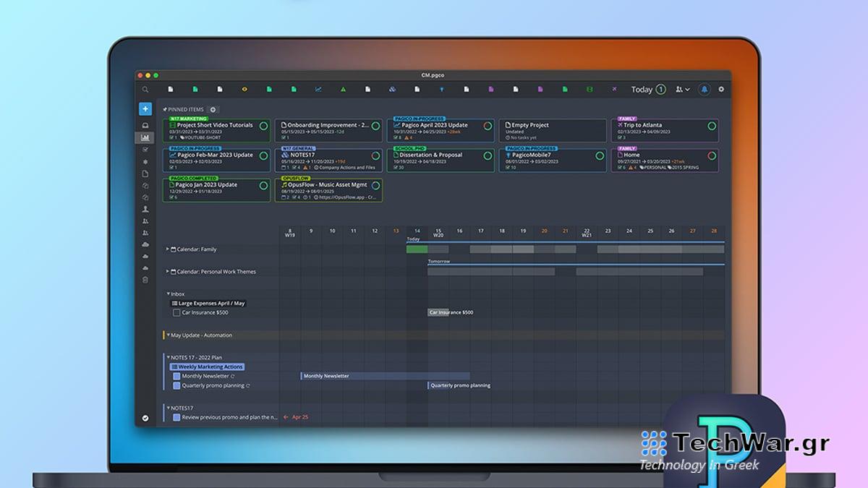The width and height of the screenshot is (868, 488).
Task: Open the purple airplane tab
Action: click(614, 90)
